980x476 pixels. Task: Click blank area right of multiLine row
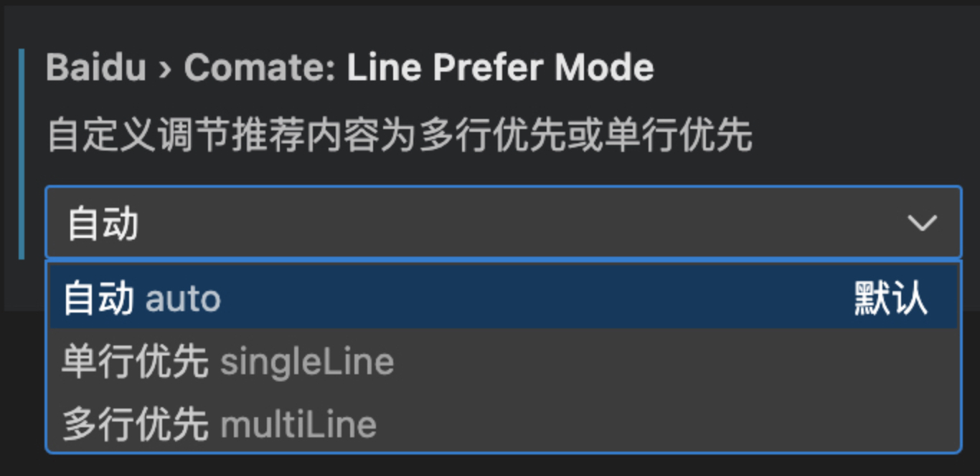click(667, 424)
